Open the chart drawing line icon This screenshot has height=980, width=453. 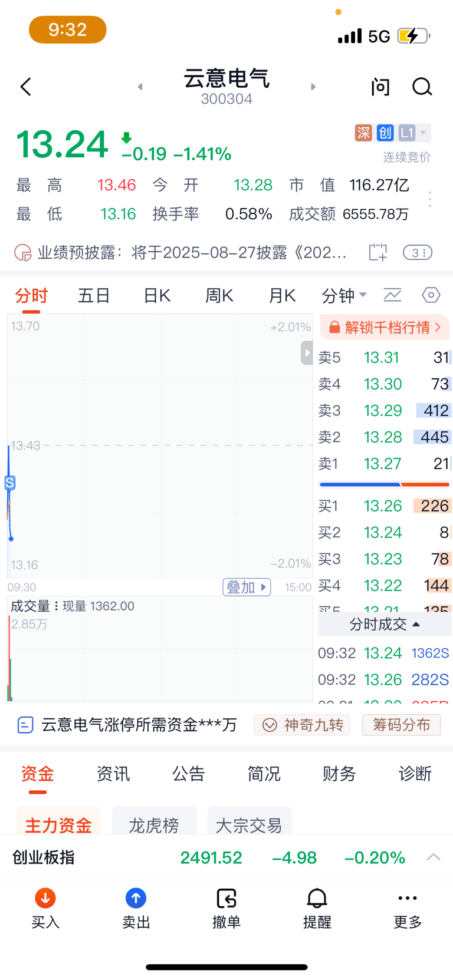pyautogui.click(x=392, y=295)
